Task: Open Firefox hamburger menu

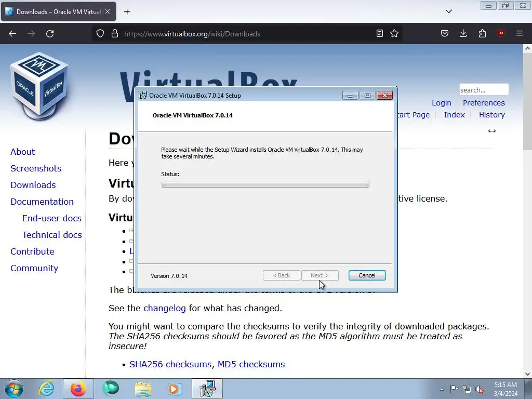Action: click(520, 33)
